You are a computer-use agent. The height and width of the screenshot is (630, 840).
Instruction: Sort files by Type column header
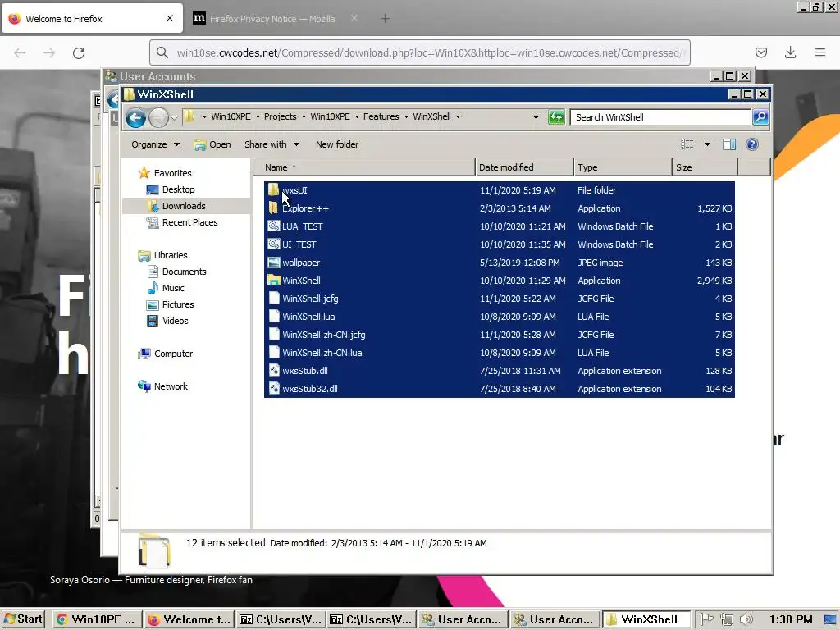coord(623,167)
